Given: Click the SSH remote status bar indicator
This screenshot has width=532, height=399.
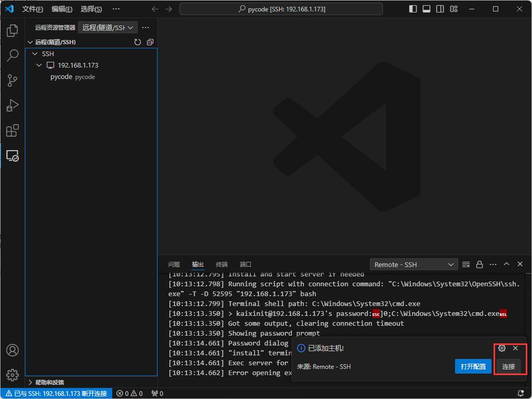Looking at the screenshot, I should (x=56, y=393).
